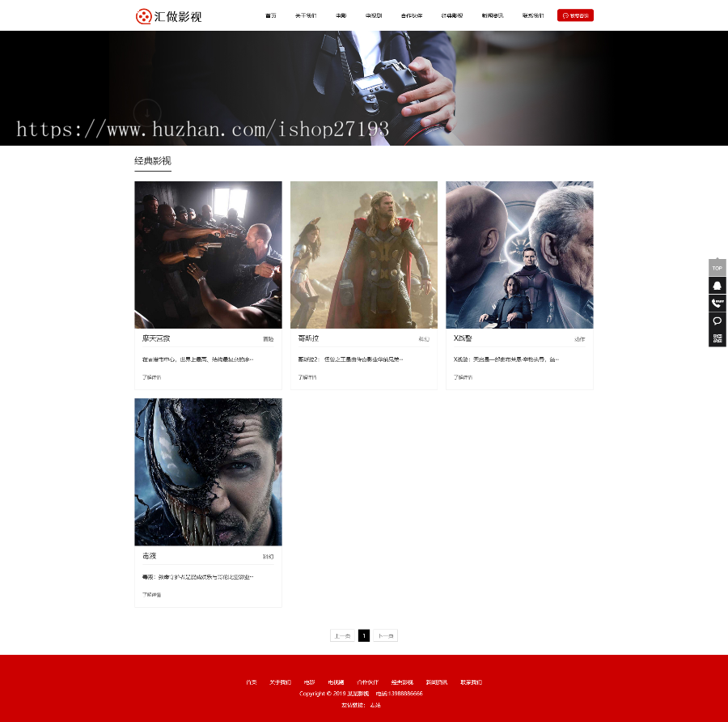Click 了解详情 under the 摩天营救 card

pyautogui.click(x=152, y=377)
